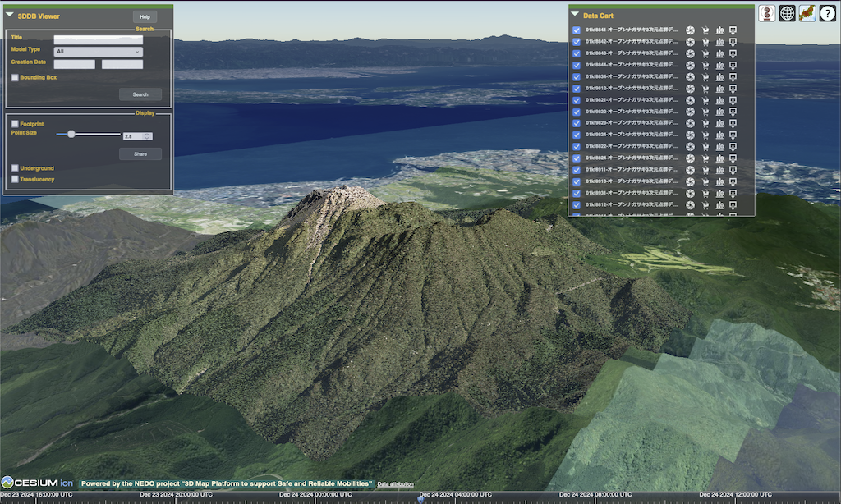Click the bar-chart icon for row 01kf8841
This screenshot has height=504, width=841.
click(719, 30)
